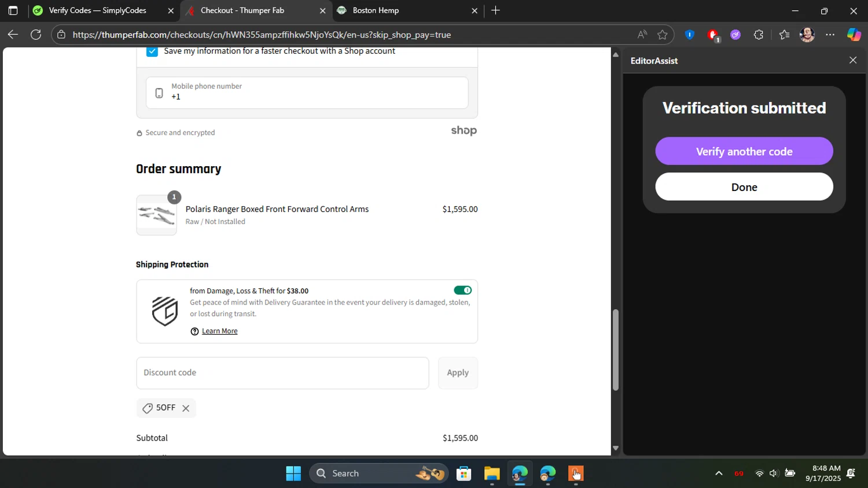Open the orange app in taskbar

point(575,474)
